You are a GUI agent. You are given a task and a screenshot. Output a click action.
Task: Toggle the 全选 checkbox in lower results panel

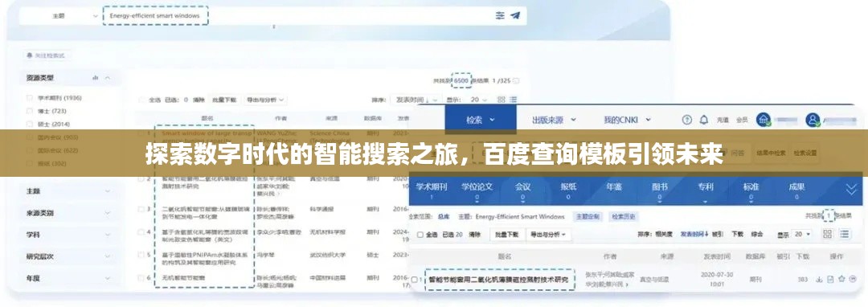coord(420,235)
